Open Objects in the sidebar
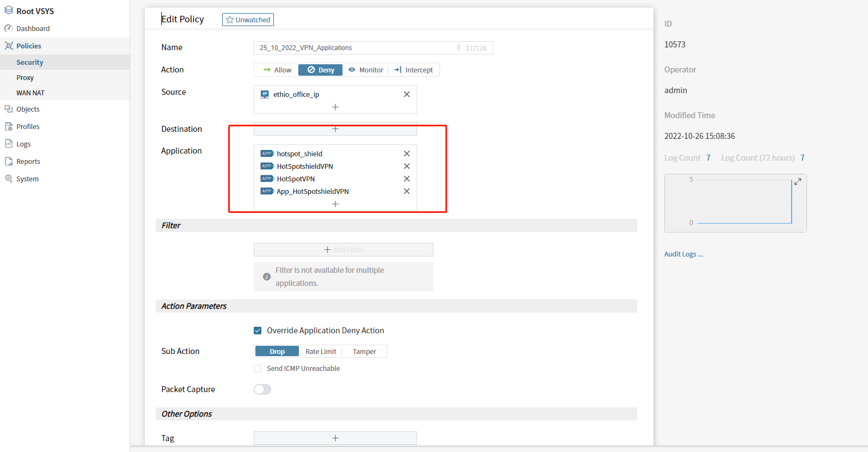This screenshot has width=868, height=452. (x=28, y=109)
